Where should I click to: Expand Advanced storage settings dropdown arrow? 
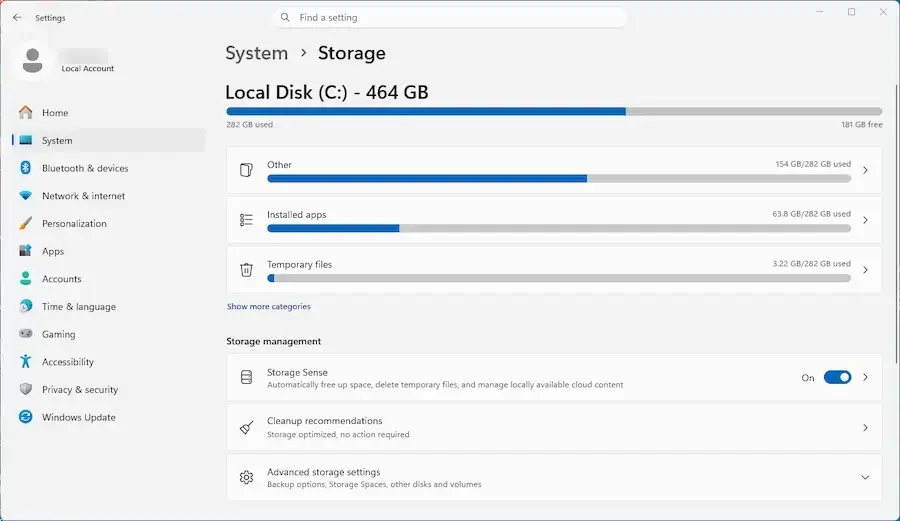pyautogui.click(x=865, y=477)
